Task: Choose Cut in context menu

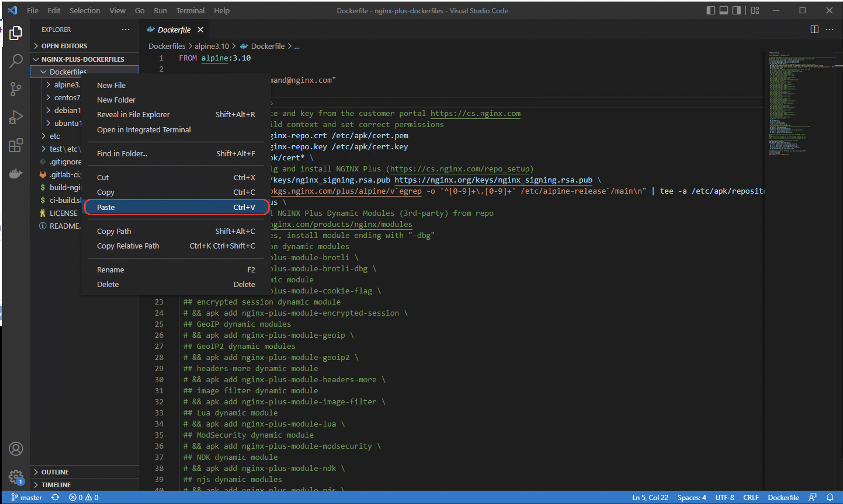Action: (176, 177)
